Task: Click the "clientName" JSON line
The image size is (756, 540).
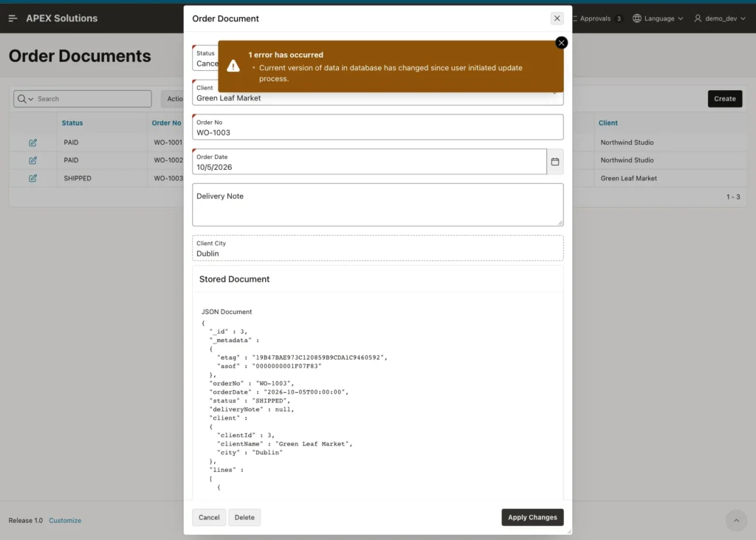Action: [284, 444]
